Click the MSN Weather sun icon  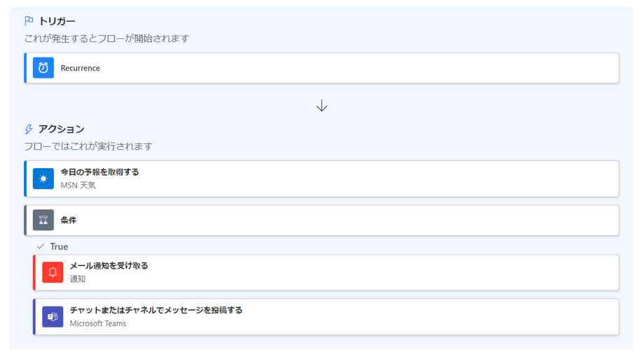pyautogui.click(x=43, y=178)
